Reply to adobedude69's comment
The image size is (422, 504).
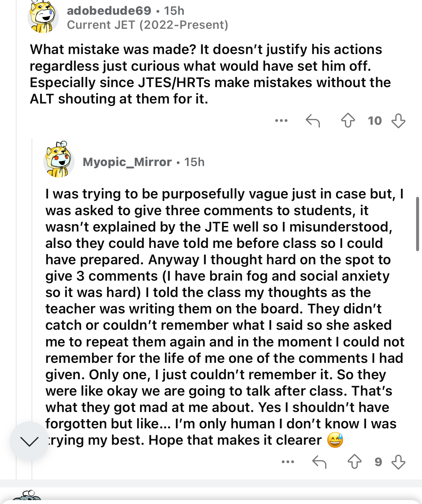313,121
